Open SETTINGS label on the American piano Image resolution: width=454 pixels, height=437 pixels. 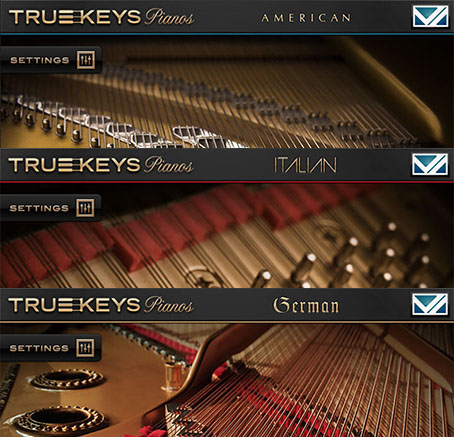tap(40, 60)
